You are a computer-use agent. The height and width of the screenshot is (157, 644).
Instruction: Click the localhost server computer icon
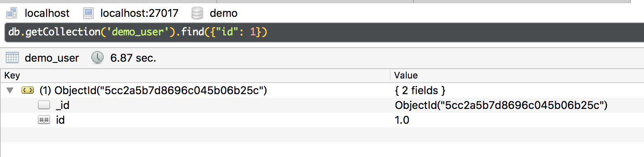click(x=12, y=13)
